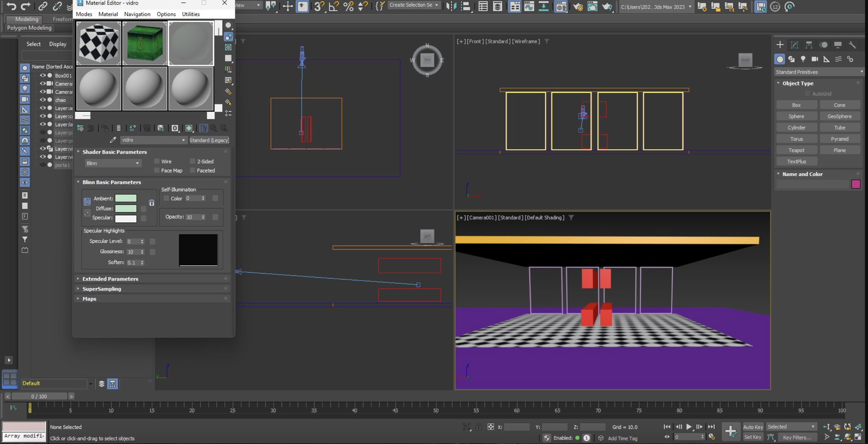
Task: Open the Utilities menu in Material Editor
Action: click(191, 14)
